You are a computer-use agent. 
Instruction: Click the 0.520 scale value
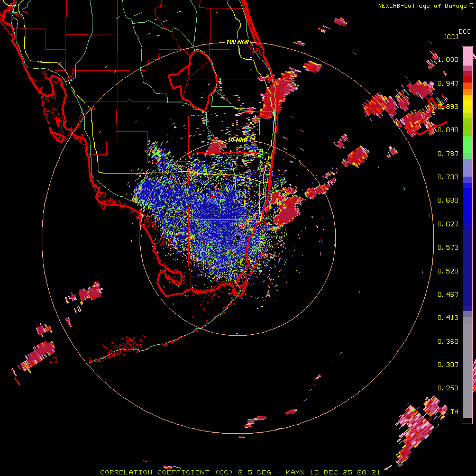point(448,271)
